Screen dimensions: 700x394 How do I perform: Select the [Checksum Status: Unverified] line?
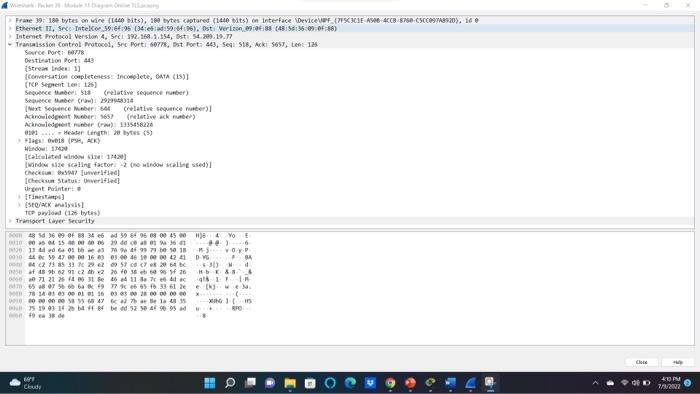72,181
